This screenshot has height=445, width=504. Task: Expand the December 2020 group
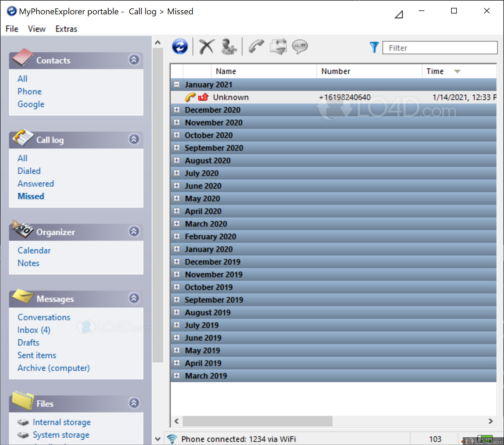[x=177, y=109]
